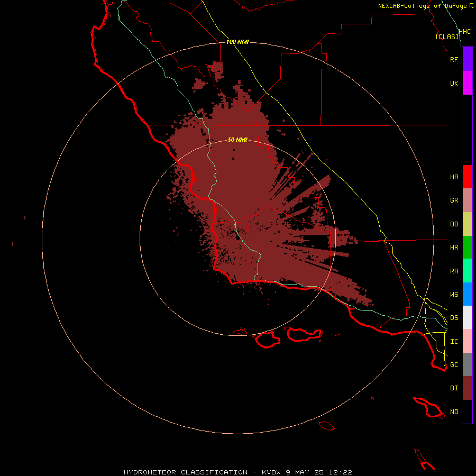Click the HHC product label
This screenshot has height=476, width=476.
(464, 32)
